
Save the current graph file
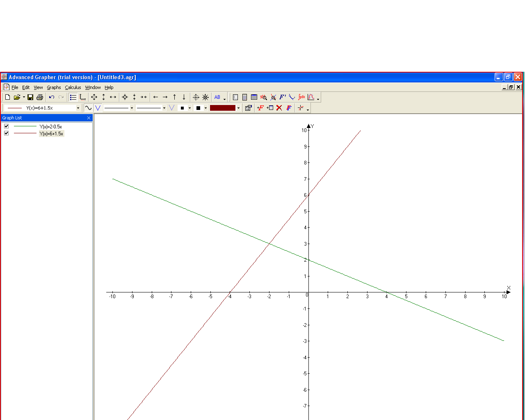click(x=30, y=97)
